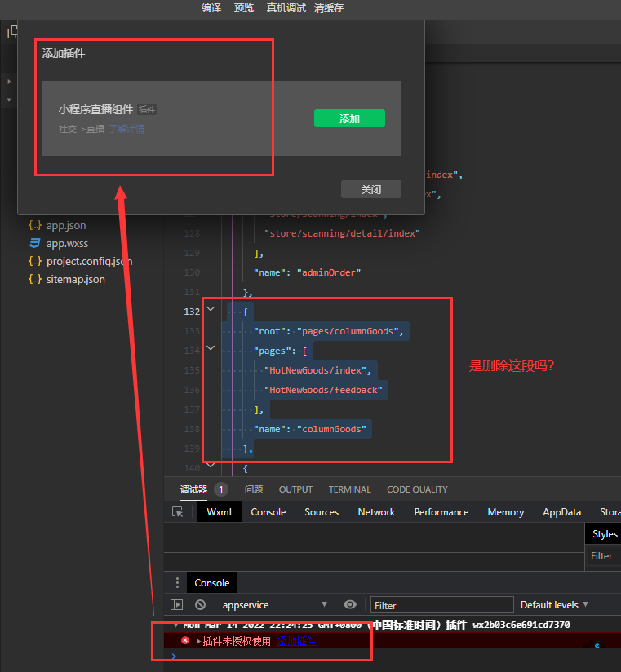Select the Performance devtools tab
The image size is (621, 672).
[441, 511]
